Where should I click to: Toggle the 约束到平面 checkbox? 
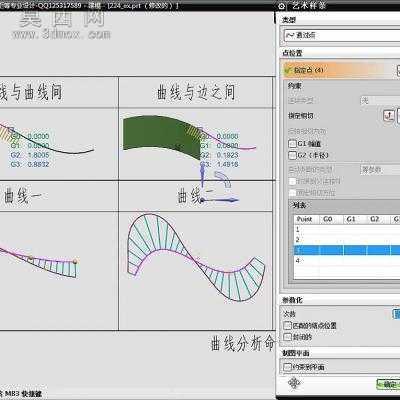287,367
